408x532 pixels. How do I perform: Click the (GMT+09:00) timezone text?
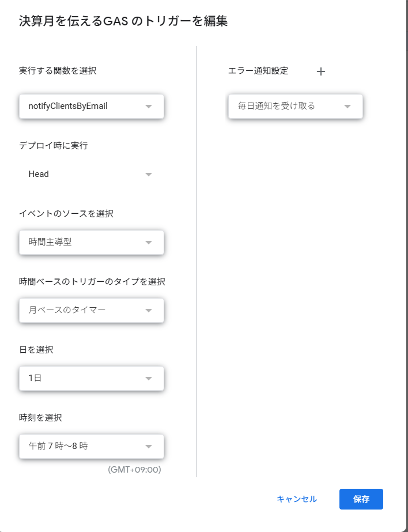click(x=134, y=470)
